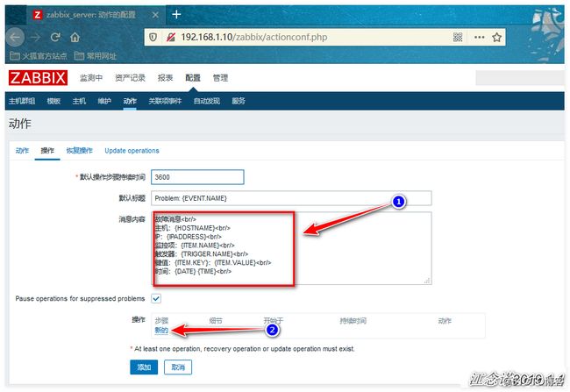570x392 pixels.
Task: Click the 取消 button
Action: pos(178,367)
